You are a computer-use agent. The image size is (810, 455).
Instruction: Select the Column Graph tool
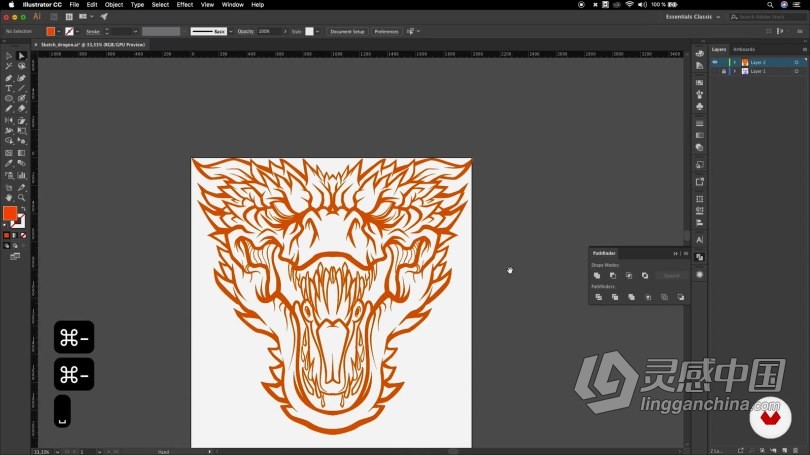pyautogui.click(x=21, y=176)
